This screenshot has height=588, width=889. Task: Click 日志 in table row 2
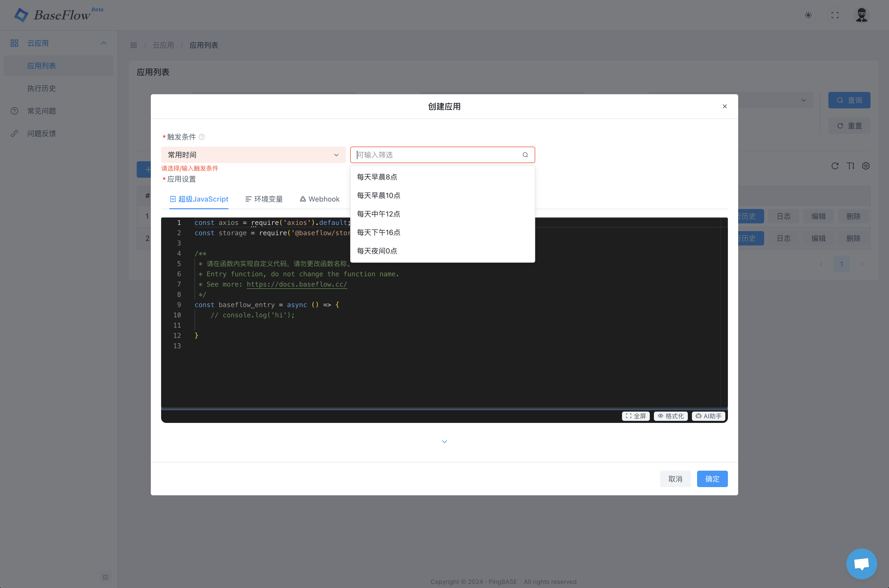(784, 239)
